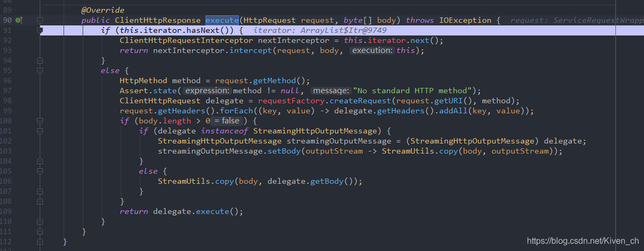Click the fold end marker on line 107
Screen dimensions: 644x251
click(40, 191)
